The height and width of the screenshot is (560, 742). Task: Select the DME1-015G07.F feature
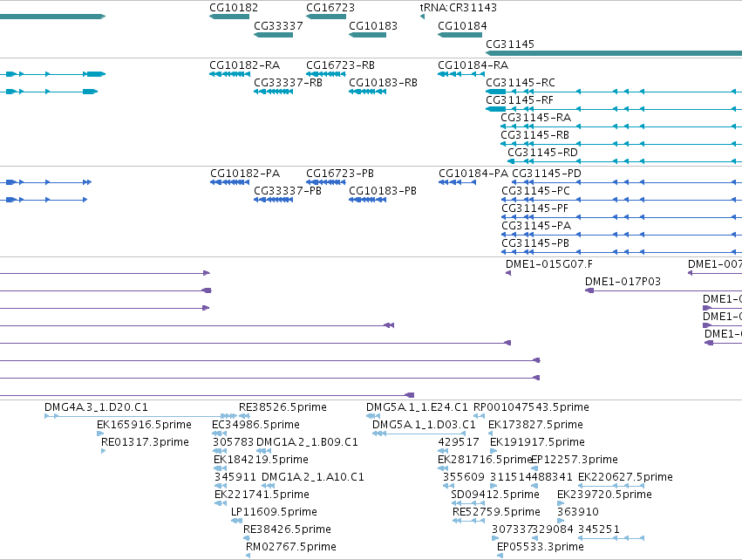coord(549,264)
